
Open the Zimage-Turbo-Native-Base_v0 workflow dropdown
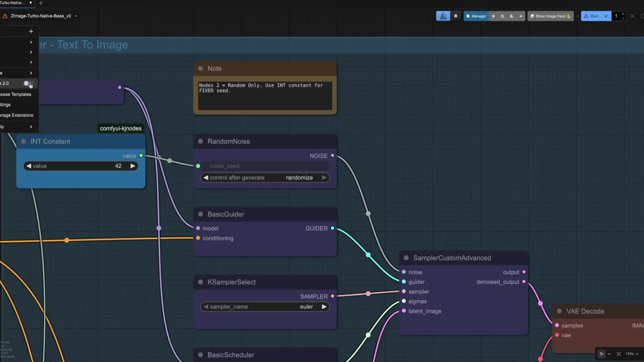pos(76,16)
